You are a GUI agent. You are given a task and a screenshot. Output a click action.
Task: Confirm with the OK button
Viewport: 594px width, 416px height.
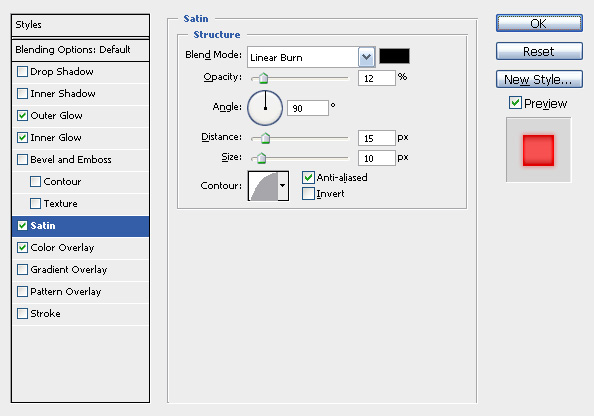[x=539, y=23]
